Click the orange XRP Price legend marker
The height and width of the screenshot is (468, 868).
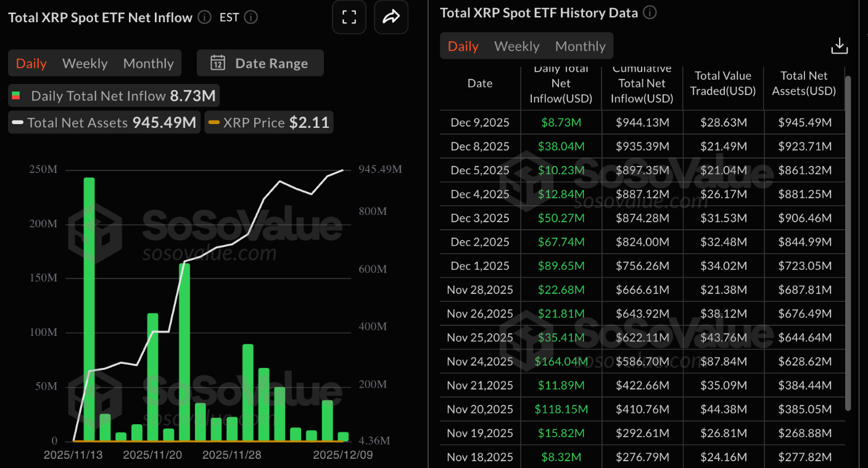click(213, 123)
